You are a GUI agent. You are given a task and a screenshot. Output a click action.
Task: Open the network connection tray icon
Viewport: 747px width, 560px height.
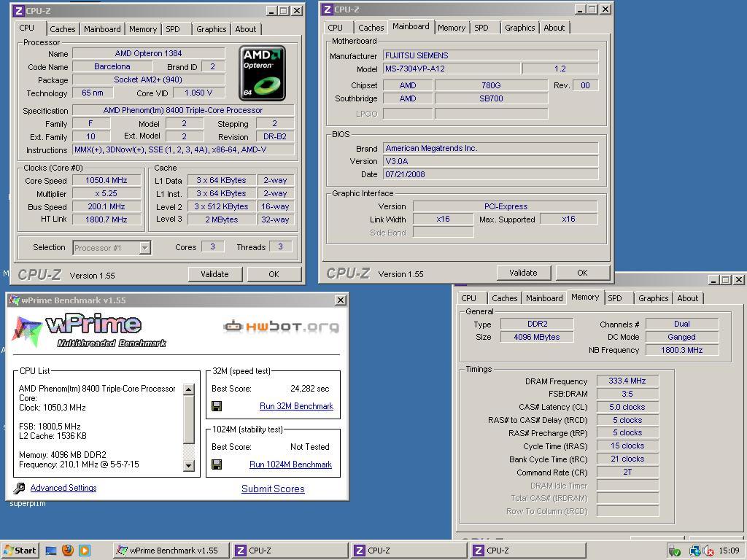pos(694,551)
